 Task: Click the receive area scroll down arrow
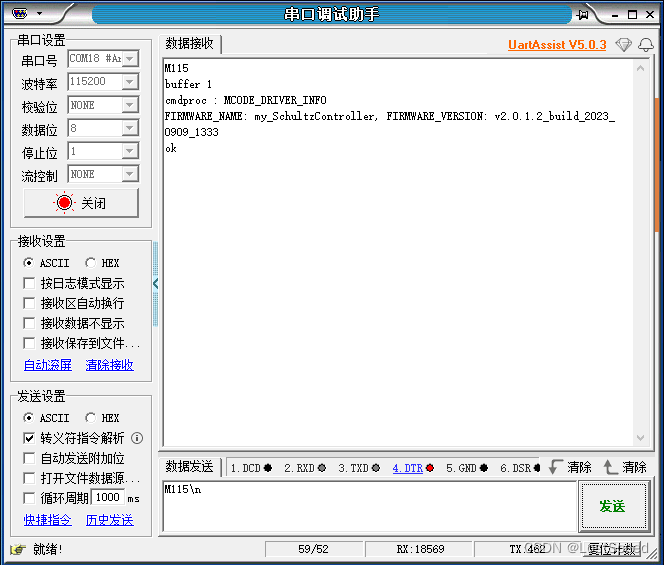(640, 438)
